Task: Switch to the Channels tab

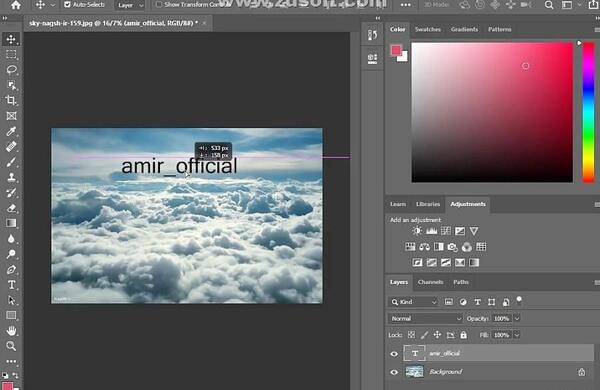Action: (x=430, y=282)
